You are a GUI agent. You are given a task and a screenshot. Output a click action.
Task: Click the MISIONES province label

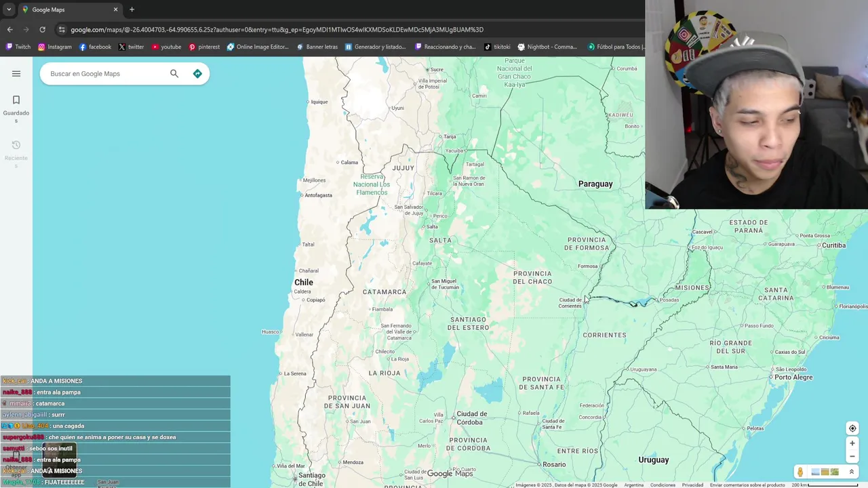(692, 287)
